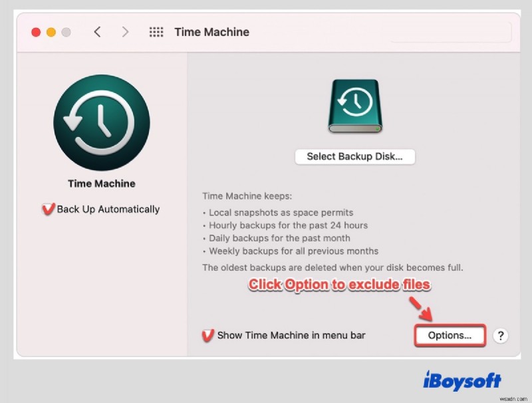
Task: Open Show All preferences grid icon
Action: [x=156, y=31]
